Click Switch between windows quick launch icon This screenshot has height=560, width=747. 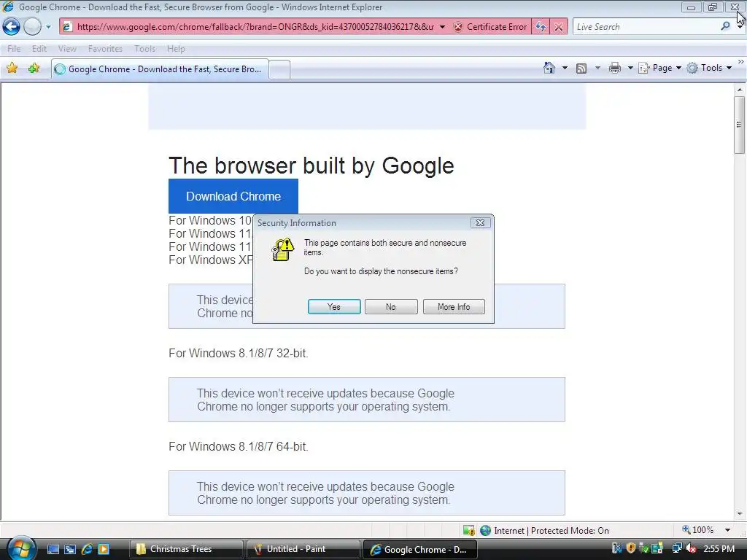click(x=70, y=549)
